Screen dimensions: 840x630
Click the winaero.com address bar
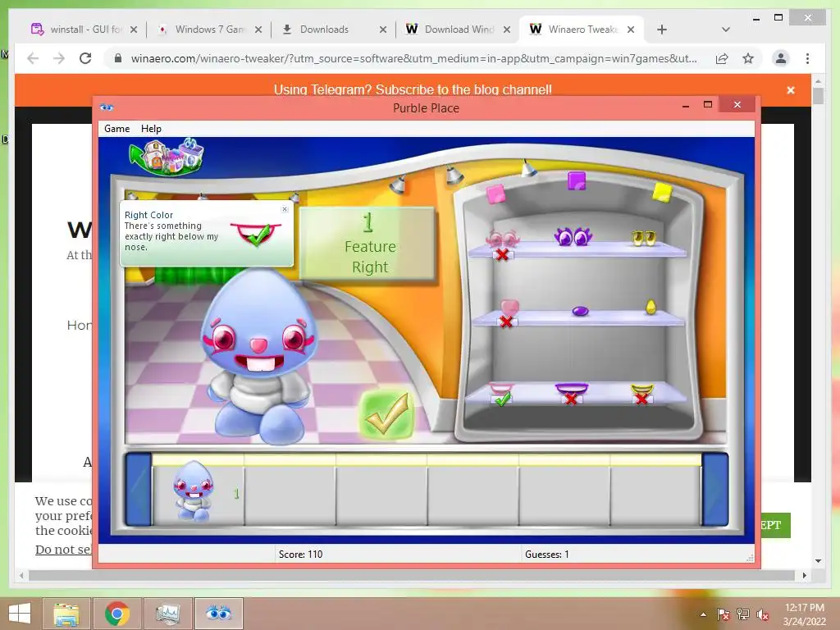coord(413,58)
